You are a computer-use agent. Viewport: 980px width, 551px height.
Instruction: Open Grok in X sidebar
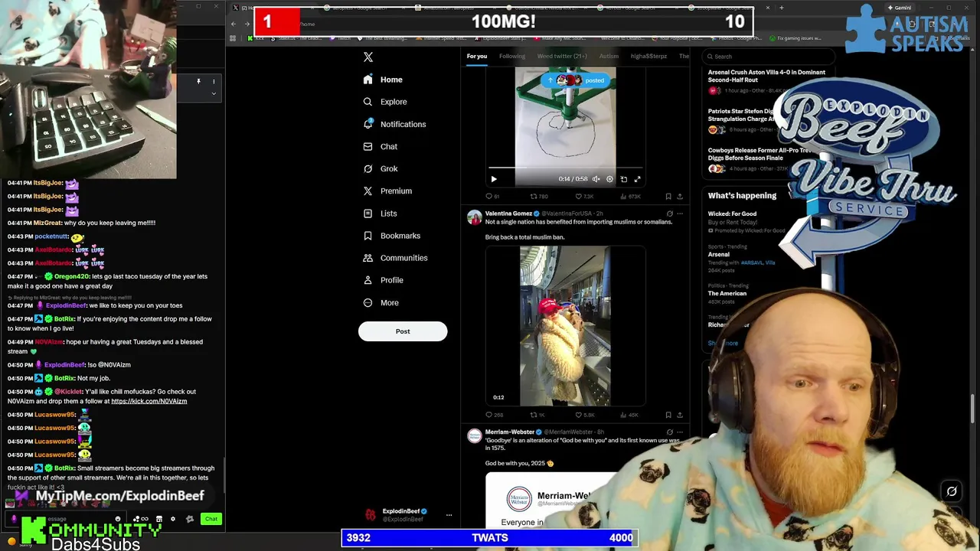point(381,168)
